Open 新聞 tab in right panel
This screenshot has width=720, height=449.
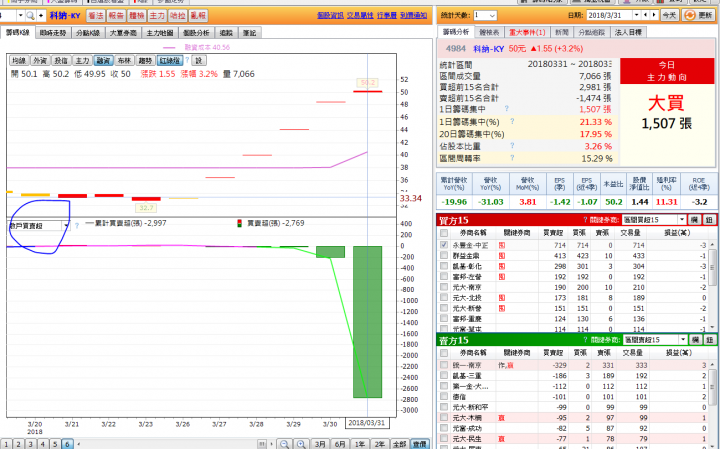click(562, 32)
